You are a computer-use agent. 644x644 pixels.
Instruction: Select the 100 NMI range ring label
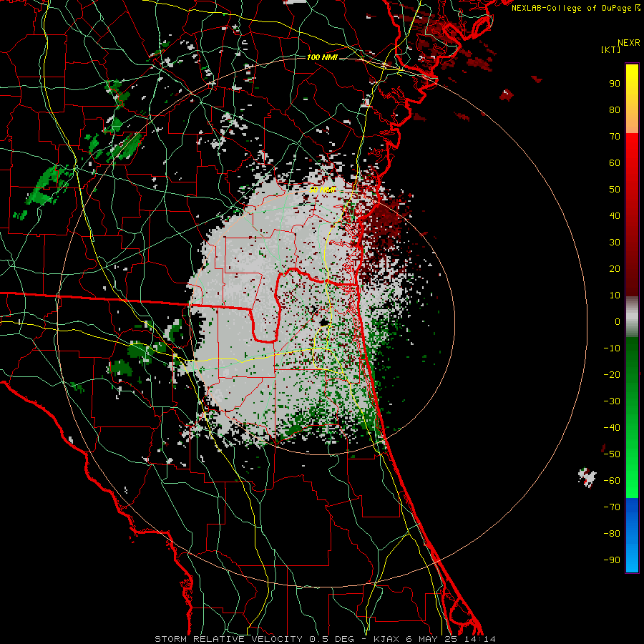[x=322, y=57]
